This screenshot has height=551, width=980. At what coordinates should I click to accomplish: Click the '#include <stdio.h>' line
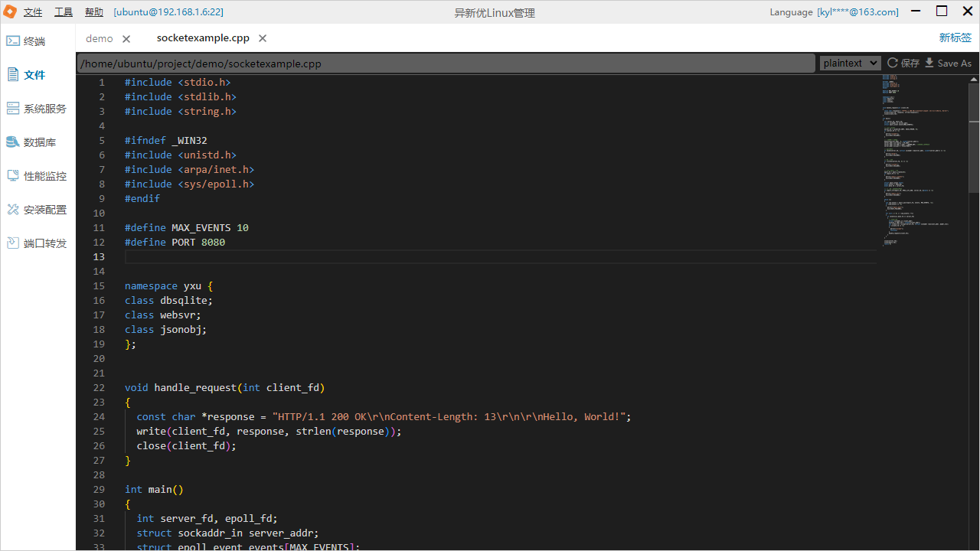(178, 82)
